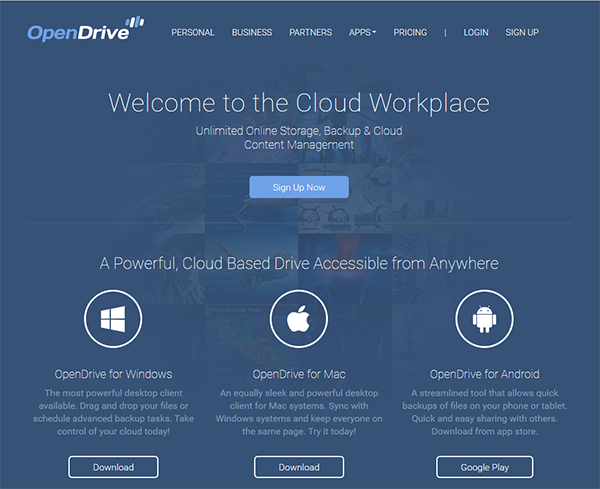Open the Google Play button
The width and height of the screenshot is (600, 489).
coord(484,467)
